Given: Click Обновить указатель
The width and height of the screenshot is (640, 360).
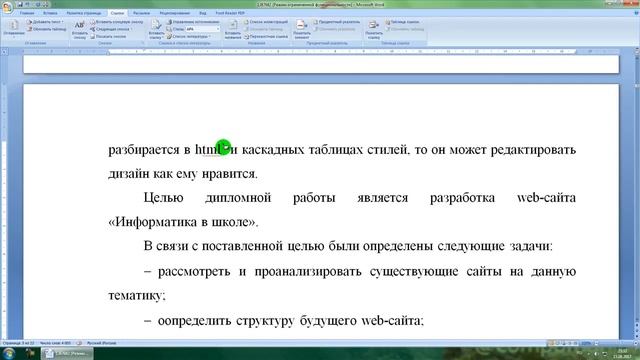Looking at the screenshot, I should pyautogui.click(x=334, y=29).
